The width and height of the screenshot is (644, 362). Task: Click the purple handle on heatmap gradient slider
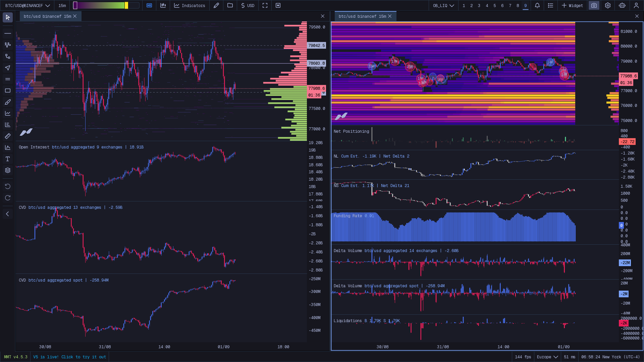coord(75,5)
